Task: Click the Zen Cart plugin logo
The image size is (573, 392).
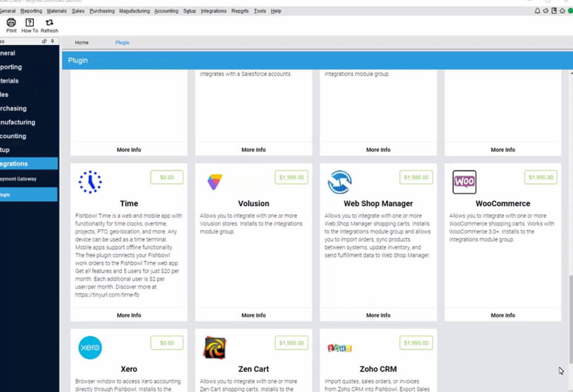Action: 214,347
